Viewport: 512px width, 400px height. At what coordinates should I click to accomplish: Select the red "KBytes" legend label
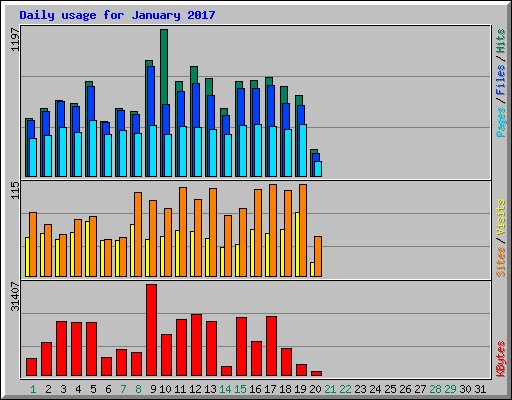pyautogui.click(x=501, y=359)
